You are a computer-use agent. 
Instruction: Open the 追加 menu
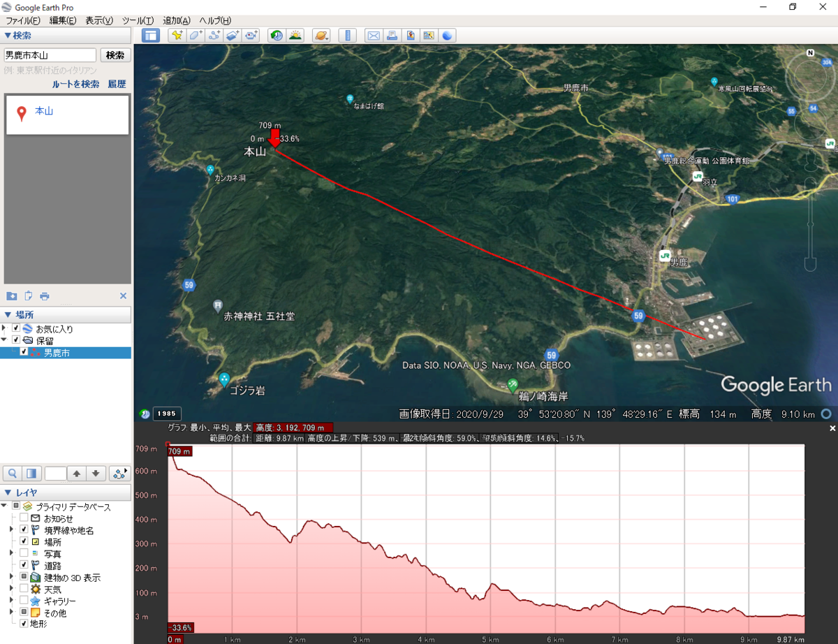point(176,20)
